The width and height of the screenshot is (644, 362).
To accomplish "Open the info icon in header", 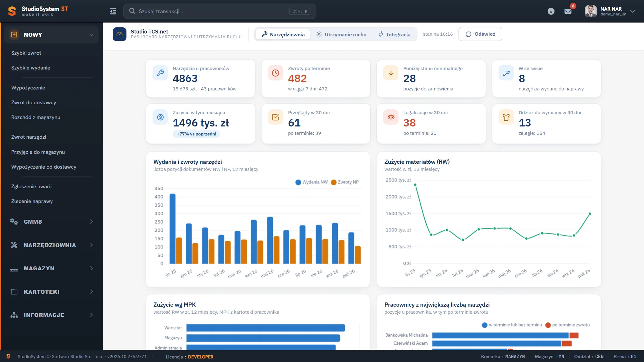I will [x=551, y=11].
